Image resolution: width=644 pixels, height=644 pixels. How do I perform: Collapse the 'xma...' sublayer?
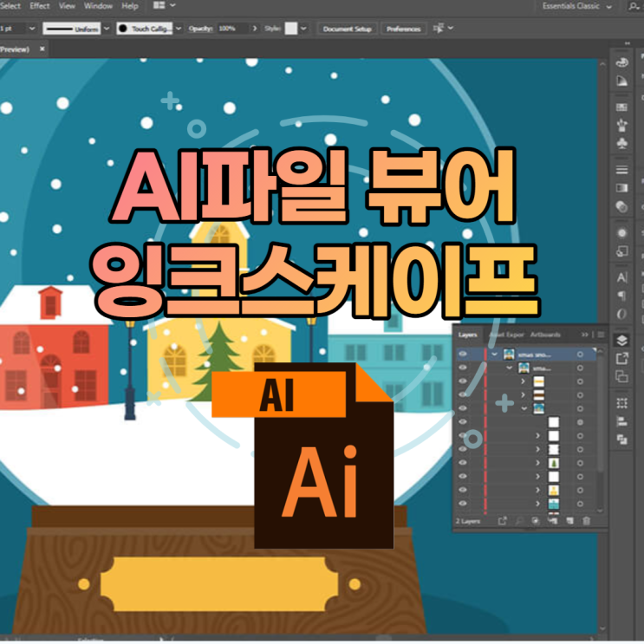pyautogui.click(x=510, y=368)
